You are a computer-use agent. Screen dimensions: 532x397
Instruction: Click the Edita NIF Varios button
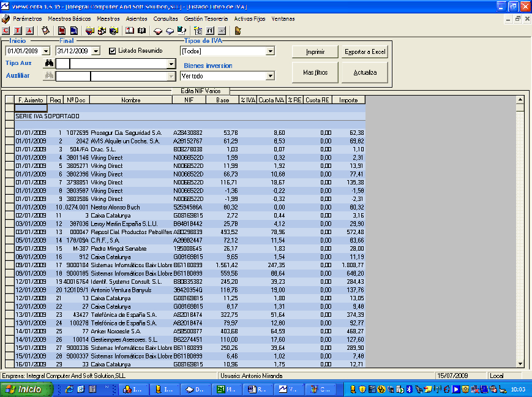point(201,91)
